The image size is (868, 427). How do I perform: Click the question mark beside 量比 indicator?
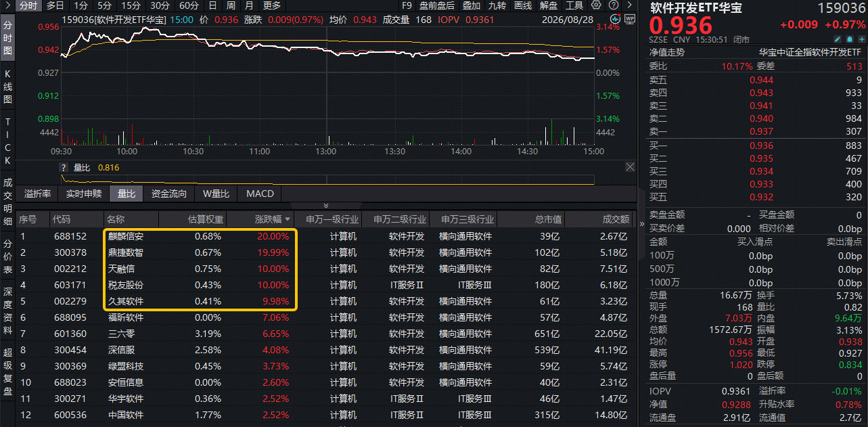(x=64, y=168)
